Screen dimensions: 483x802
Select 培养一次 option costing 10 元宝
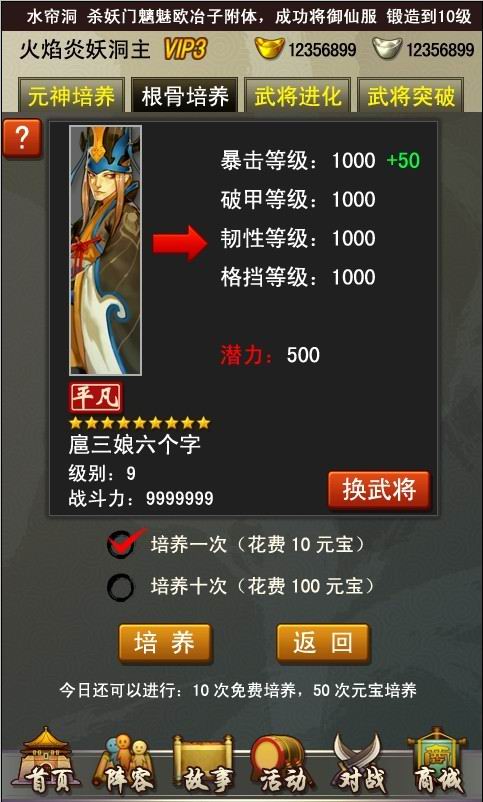[236, 545]
